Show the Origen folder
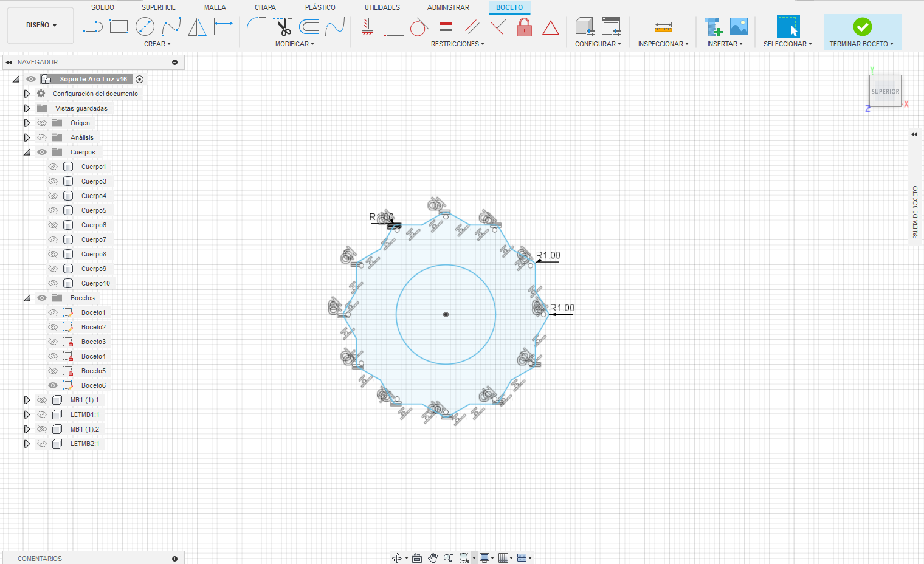Viewport: 924px width, 564px height. pyautogui.click(x=42, y=123)
